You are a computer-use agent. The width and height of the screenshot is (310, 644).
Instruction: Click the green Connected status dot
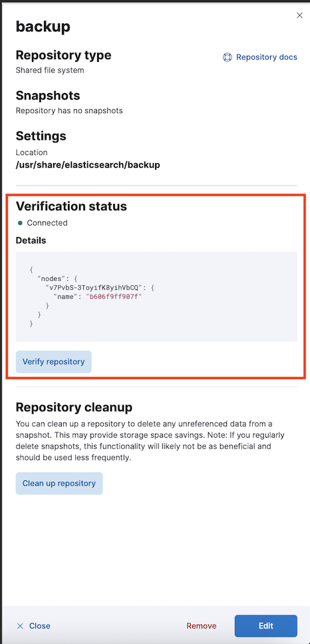point(19,223)
